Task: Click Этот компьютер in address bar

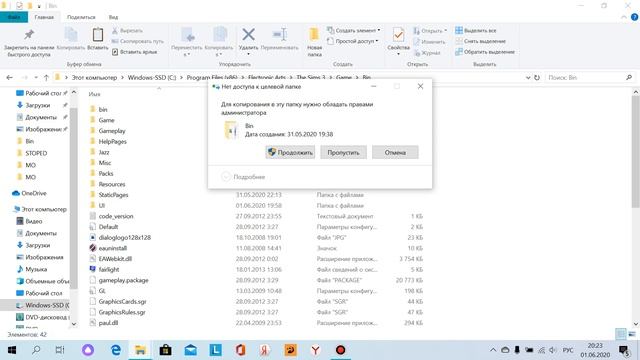Action: (94, 78)
